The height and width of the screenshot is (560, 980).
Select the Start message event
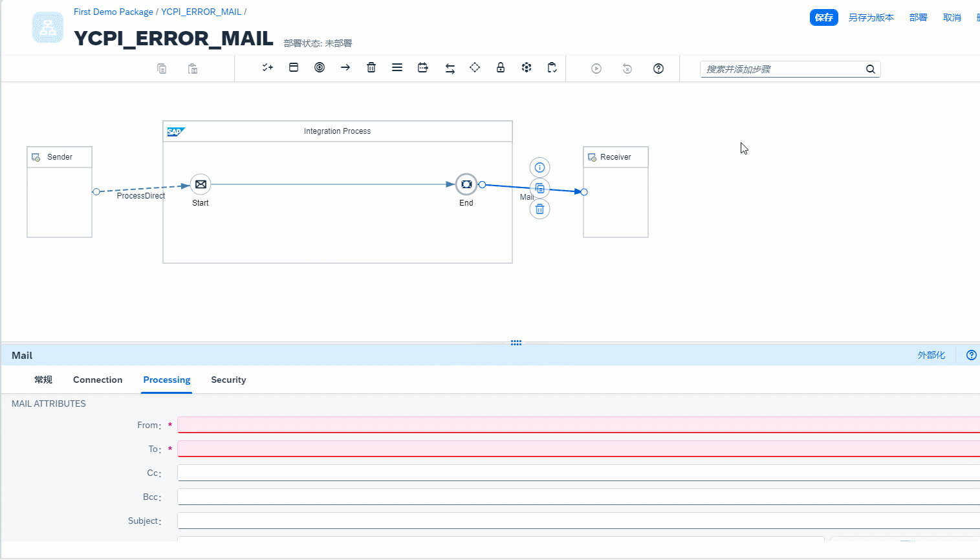(201, 184)
